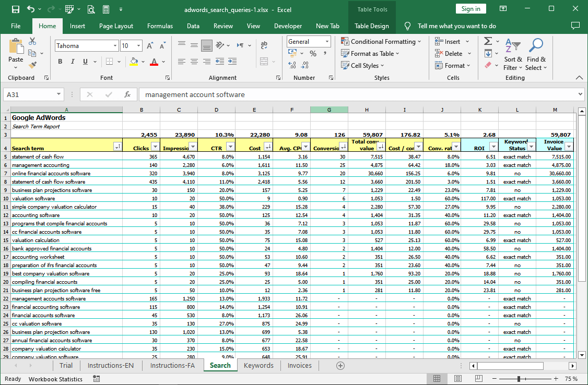Insert AutoSum formula
The width and height of the screenshot is (588, 385).
[488, 41]
